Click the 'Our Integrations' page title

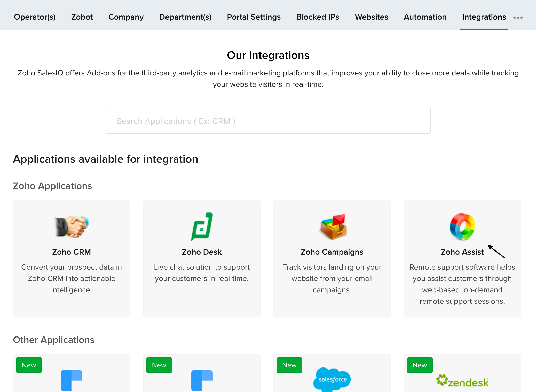[268, 55]
